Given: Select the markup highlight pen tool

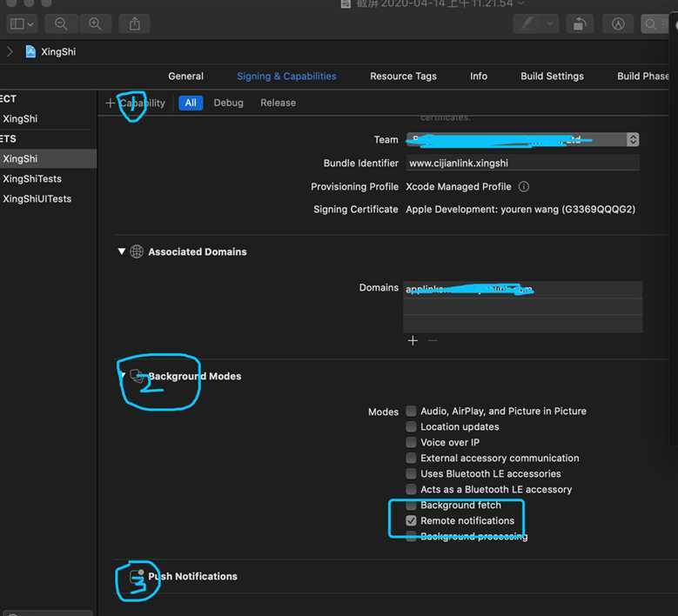Looking at the screenshot, I should [x=527, y=23].
